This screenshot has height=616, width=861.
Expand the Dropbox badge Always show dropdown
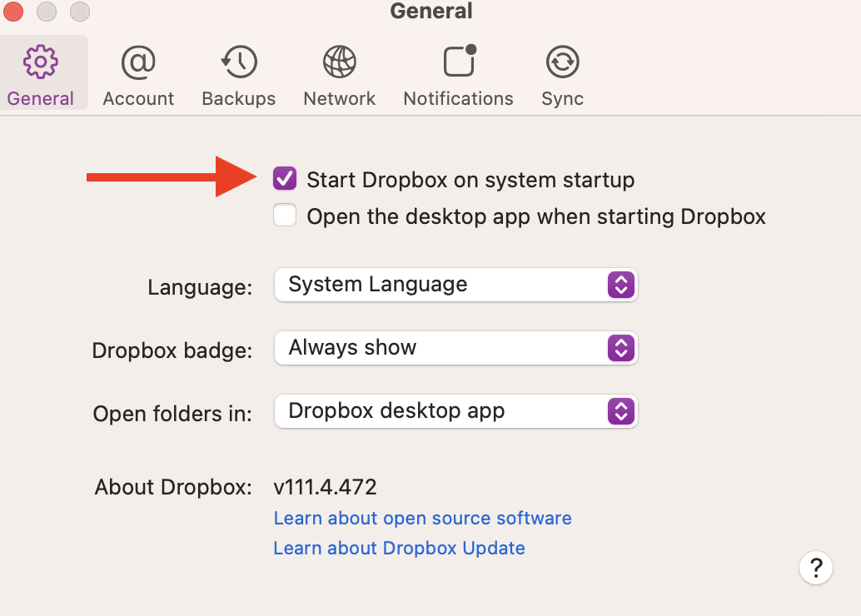[x=455, y=348]
